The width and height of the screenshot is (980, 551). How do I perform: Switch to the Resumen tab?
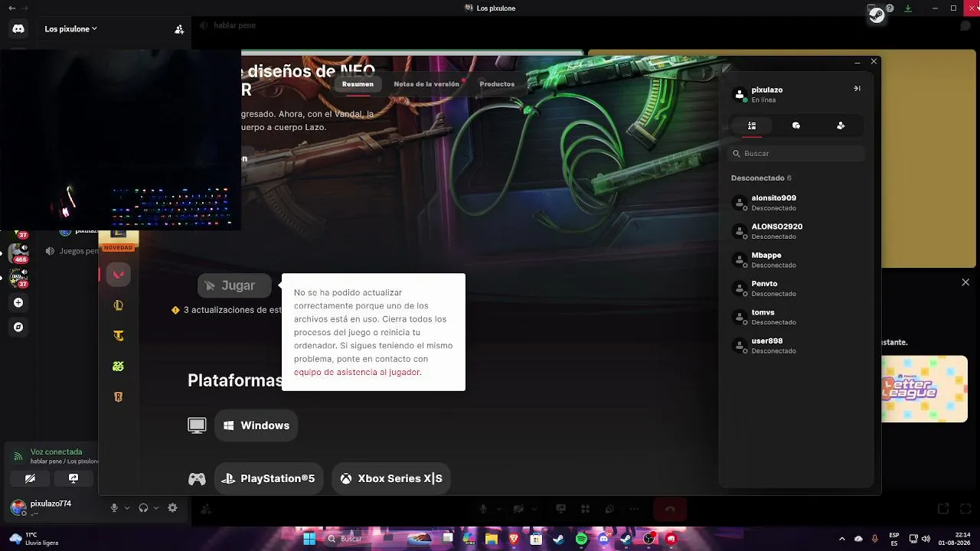[358, 84]
